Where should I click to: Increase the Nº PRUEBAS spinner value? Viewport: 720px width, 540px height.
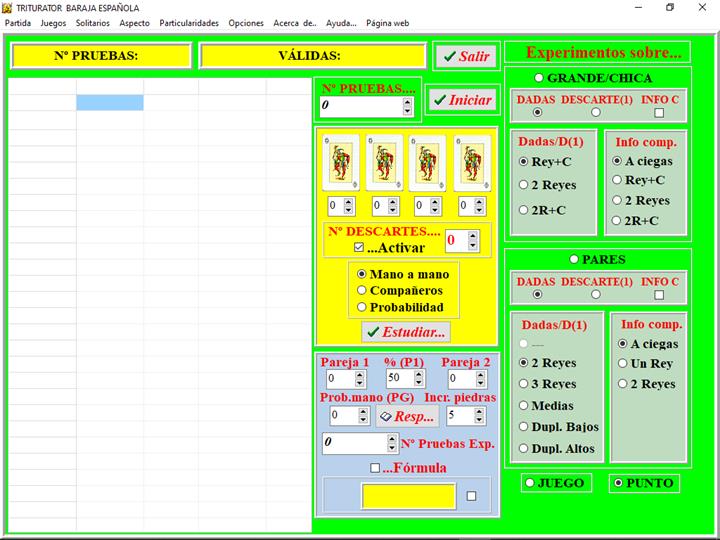(407, 101)
